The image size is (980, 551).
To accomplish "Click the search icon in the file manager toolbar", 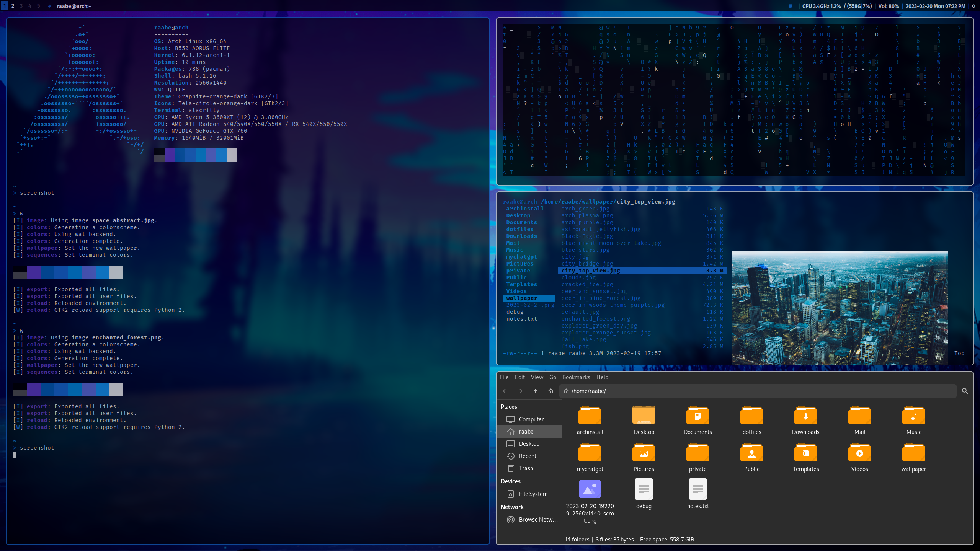I will 965,391.
